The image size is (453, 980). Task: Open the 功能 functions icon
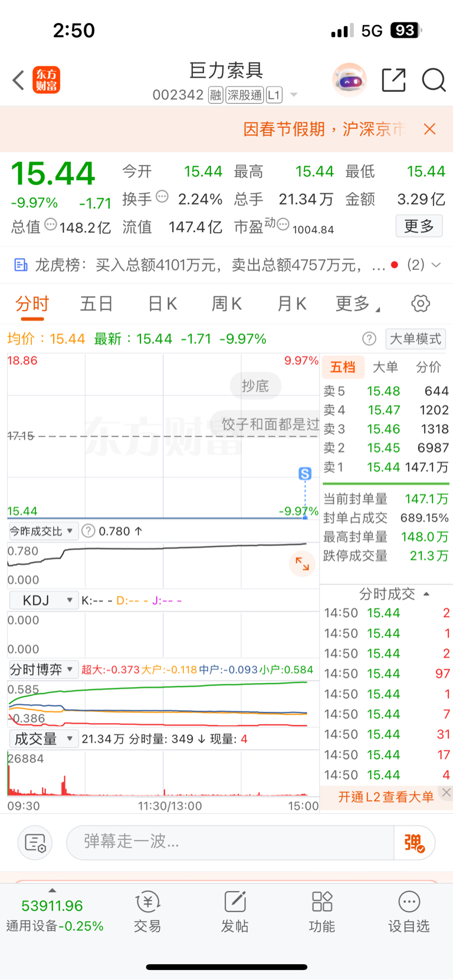(322, 912)
